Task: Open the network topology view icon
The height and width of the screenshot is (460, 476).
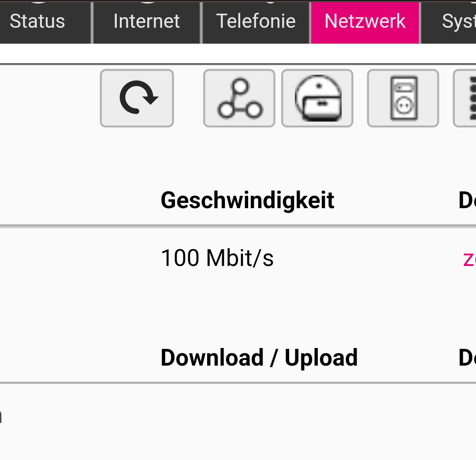Action: pos(239,98)
